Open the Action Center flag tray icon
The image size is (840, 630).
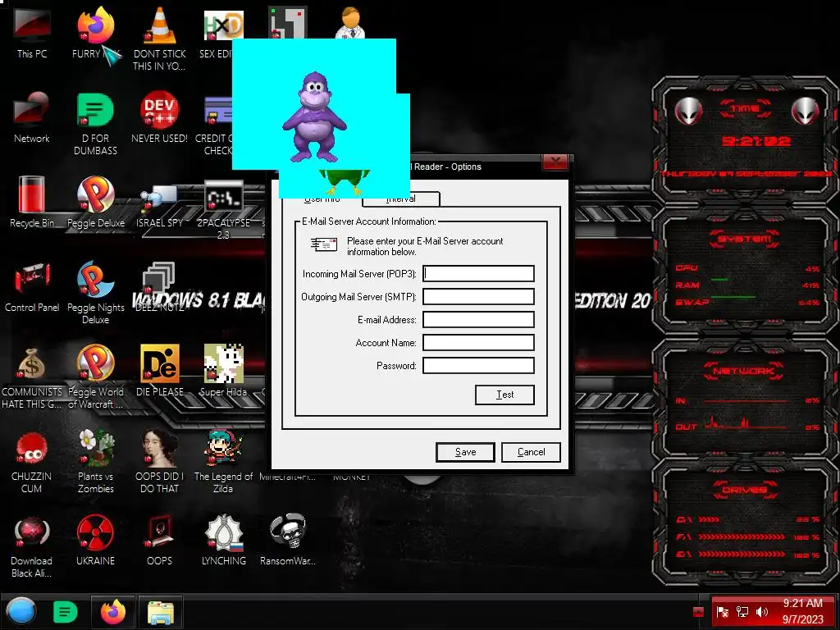(722, 612)
